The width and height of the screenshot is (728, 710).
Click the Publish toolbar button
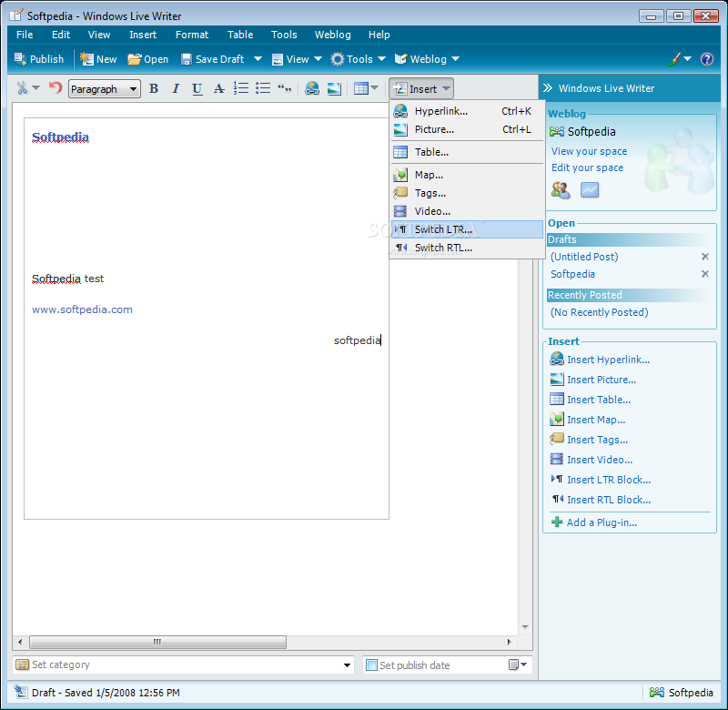39,59
